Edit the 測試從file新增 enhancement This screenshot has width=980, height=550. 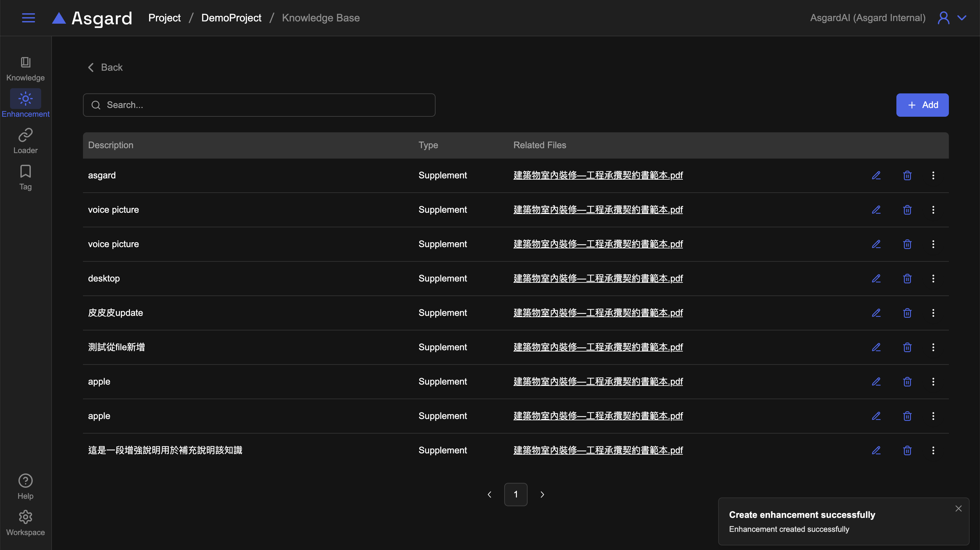coord(876,347)
